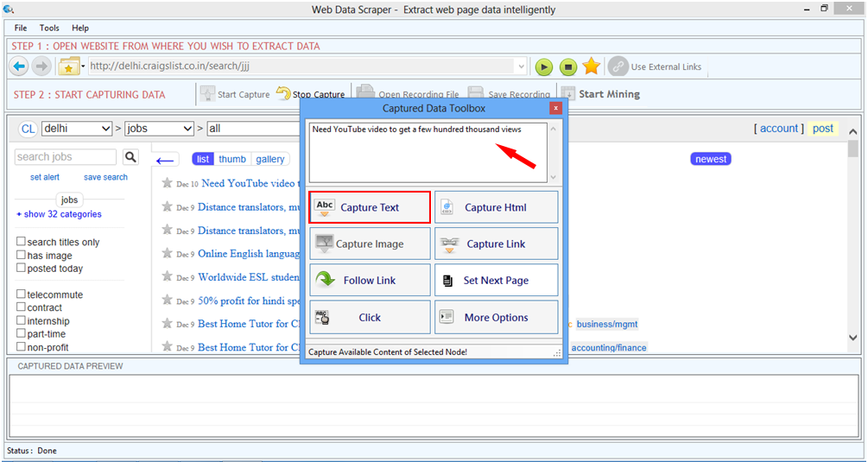Enable the telecommute filter checkbox

21,294
